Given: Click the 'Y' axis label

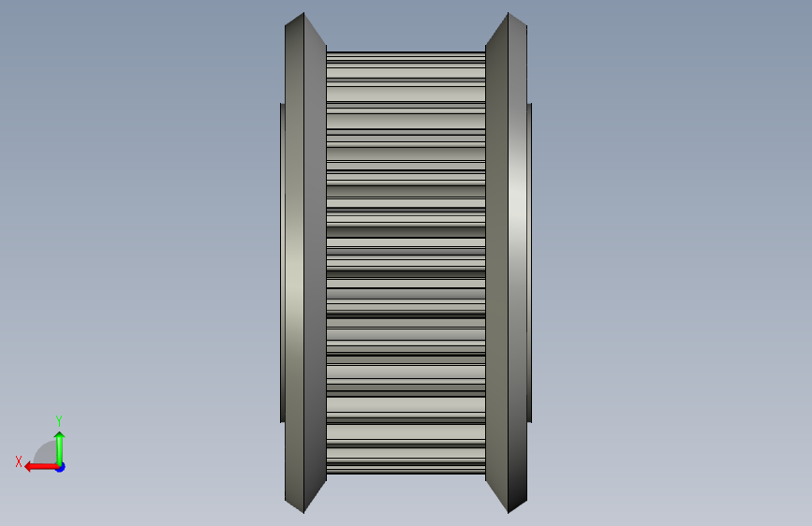Looking at the screenshot, I should pos(59,420).
